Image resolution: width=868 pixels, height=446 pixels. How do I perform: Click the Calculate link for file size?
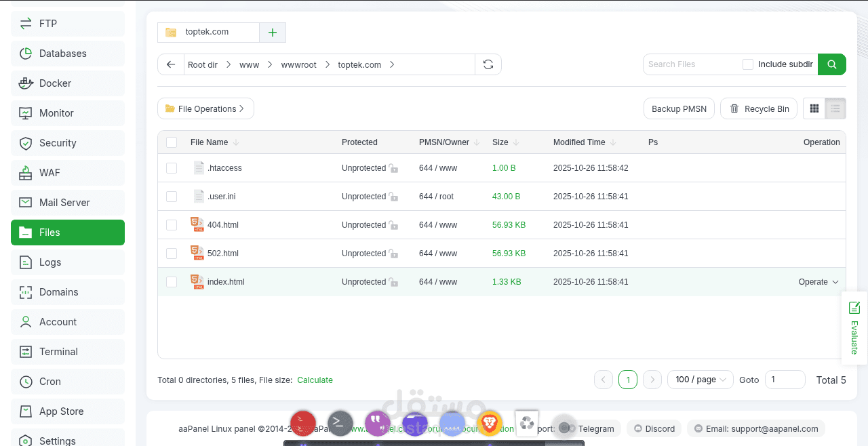[315, 380]
